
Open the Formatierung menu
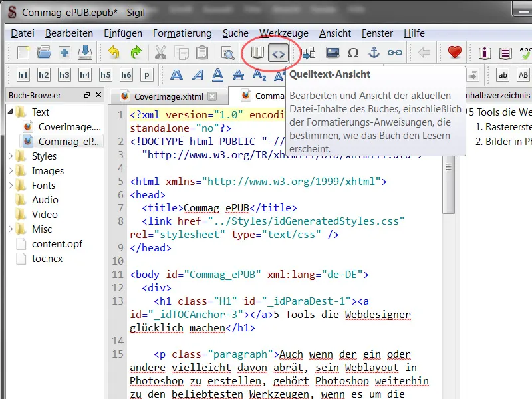pos(182,33)
